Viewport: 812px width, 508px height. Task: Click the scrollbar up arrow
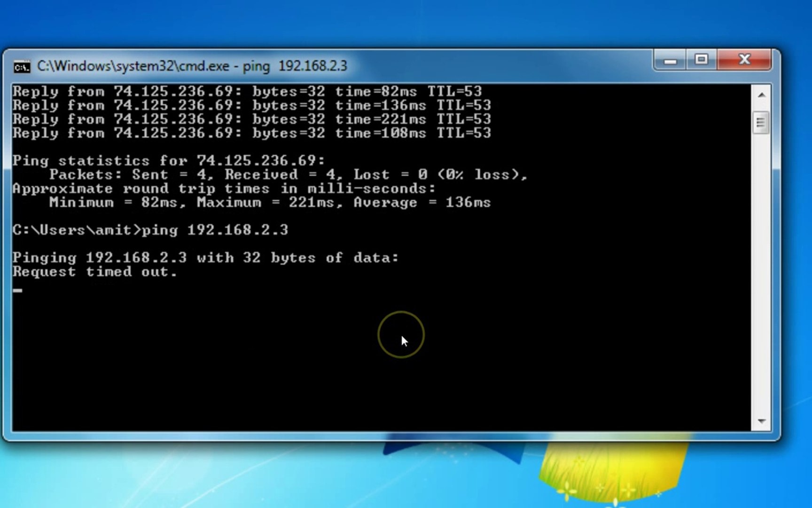(761, 94)
